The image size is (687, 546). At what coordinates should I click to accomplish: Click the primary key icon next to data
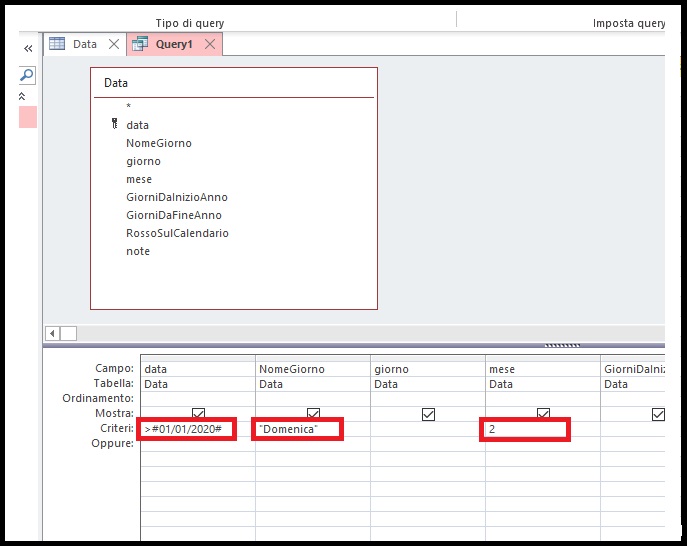tap(114, 124)
